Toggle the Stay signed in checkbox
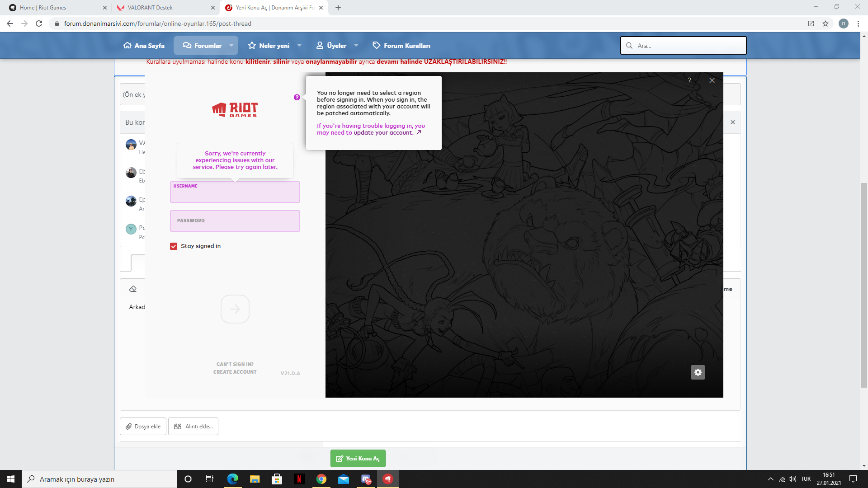 click(174, 246)
